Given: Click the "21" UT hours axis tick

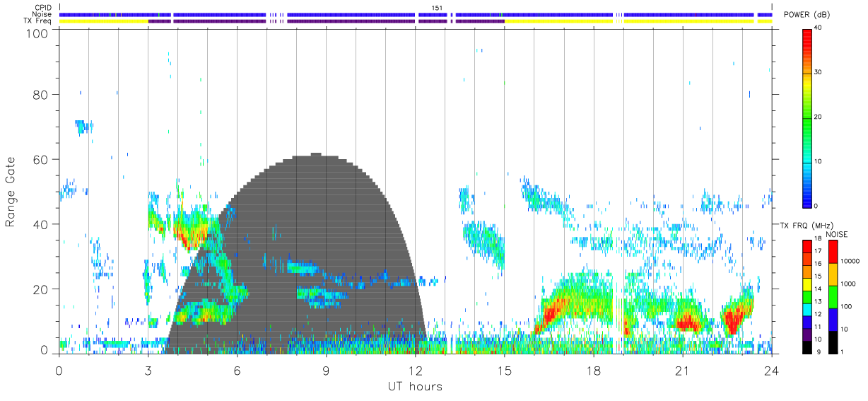Looking at the screenshot, I should 682,370.
